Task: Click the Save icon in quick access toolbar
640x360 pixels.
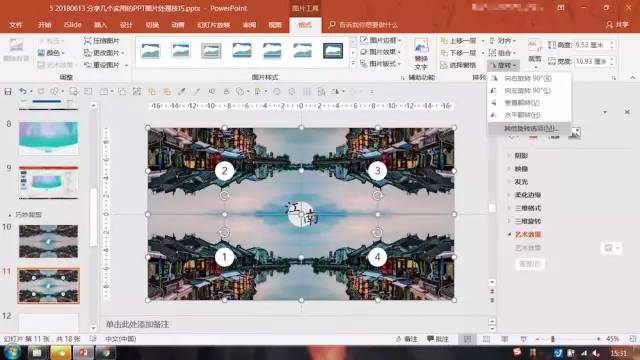Action: pyautogui.click(x=8, y=91)
